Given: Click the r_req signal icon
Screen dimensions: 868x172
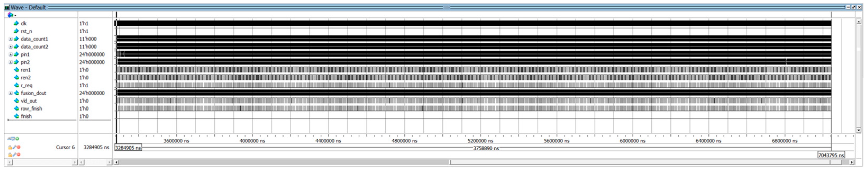Looking at the screenshot, I should pos(16,85).
